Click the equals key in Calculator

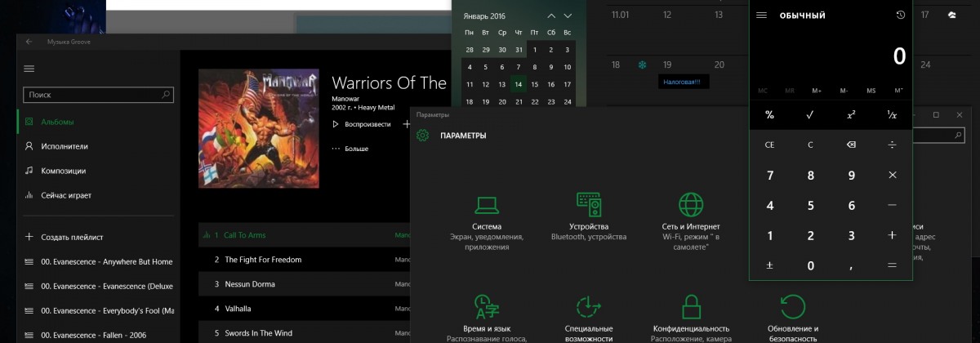click(892, 265)
